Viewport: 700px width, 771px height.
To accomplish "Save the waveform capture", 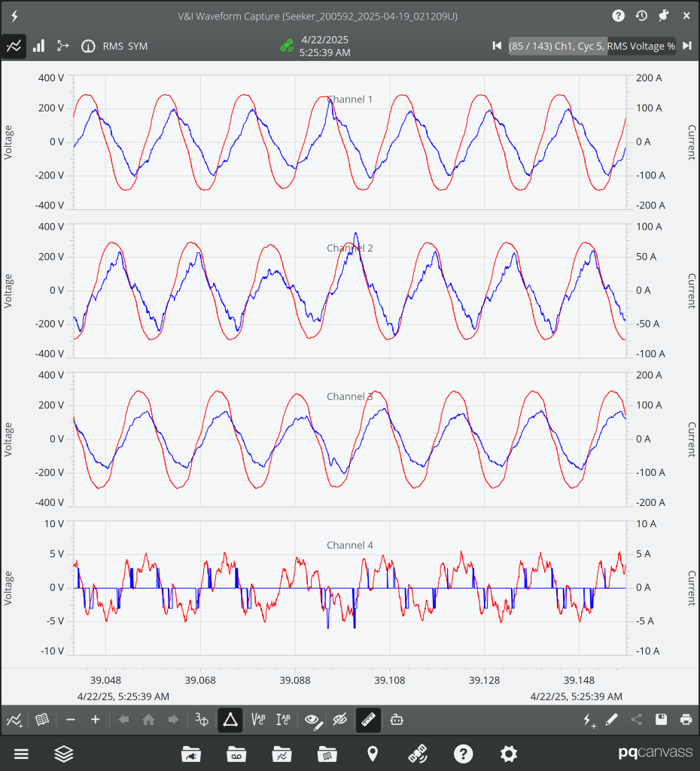I will click(x=661, y=720).
